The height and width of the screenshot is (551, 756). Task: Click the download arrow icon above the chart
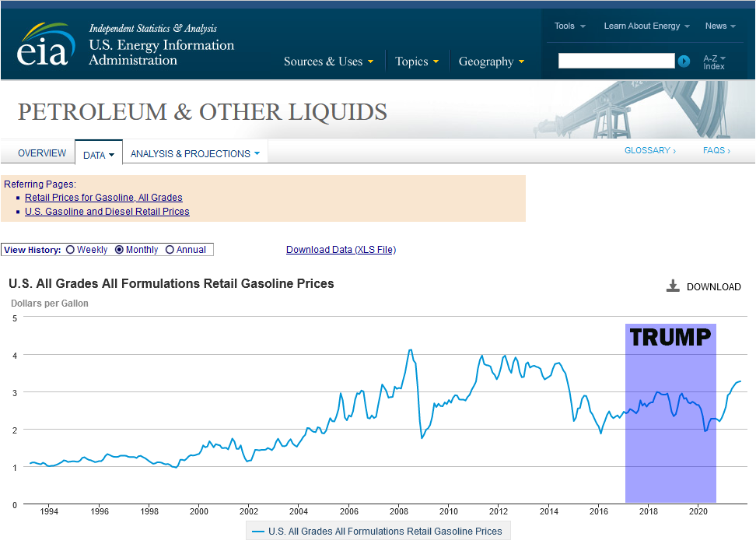click(673, 286)
